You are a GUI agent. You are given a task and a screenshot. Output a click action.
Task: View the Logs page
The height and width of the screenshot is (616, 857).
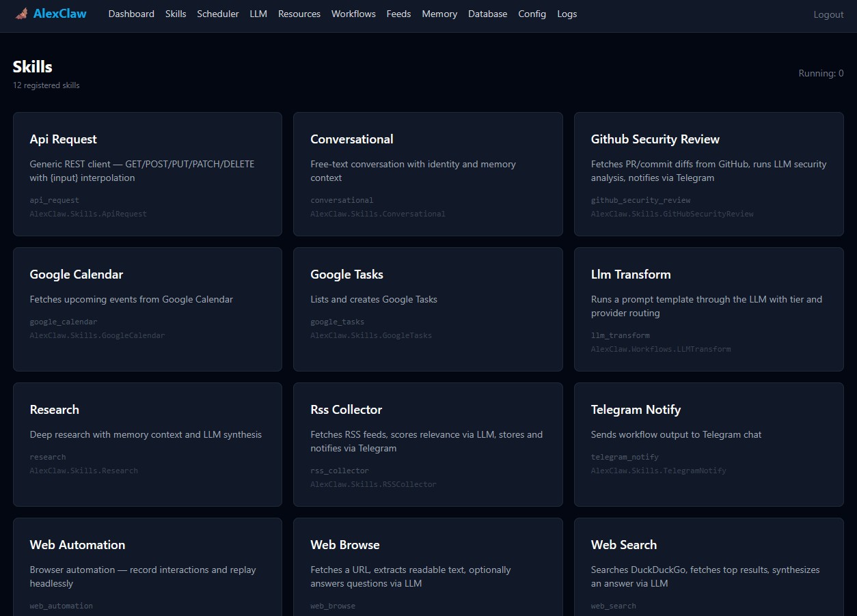click(567, 14)
